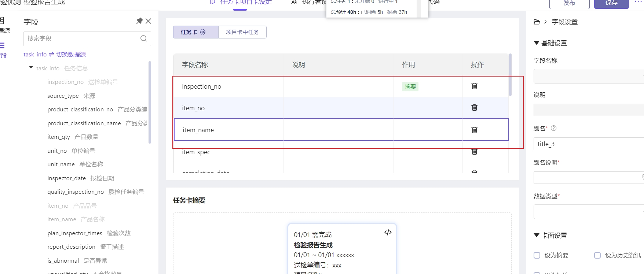Click the 执行者 people icon tab
Image resolution: width=644 pixels, height=274 pixels.
coord(294,2)
